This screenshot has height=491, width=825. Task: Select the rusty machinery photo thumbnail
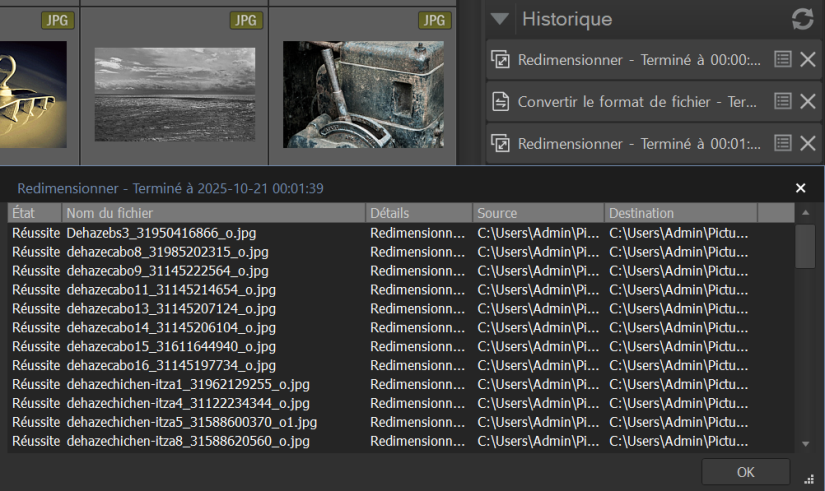pos(363,92)
